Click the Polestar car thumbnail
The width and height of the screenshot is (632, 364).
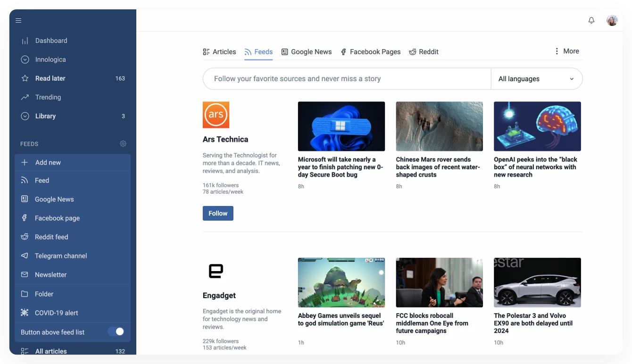[x=537, y=282]
